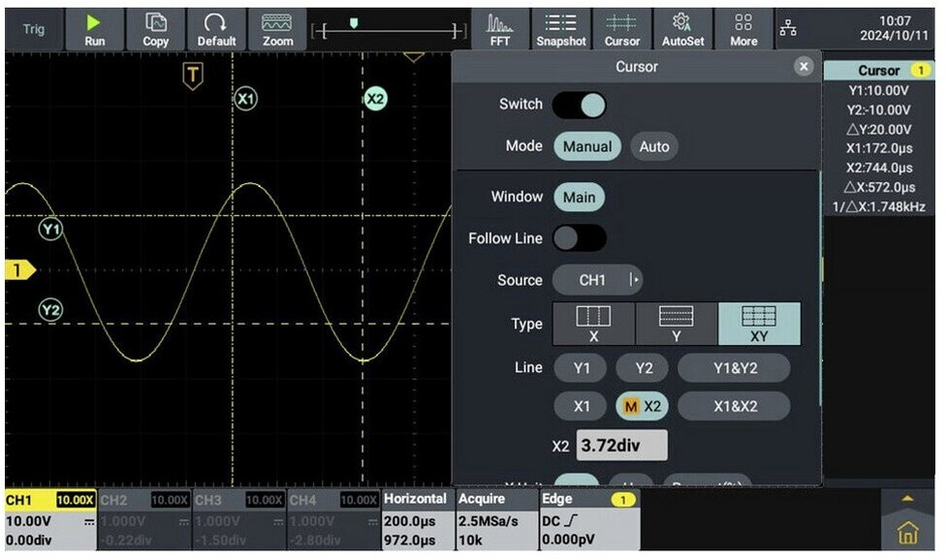Viewport: 947px width, 560px height.
Task: Tap the Copy icon in toolbar
Action: pyautogui.click(x=155, y=29)
